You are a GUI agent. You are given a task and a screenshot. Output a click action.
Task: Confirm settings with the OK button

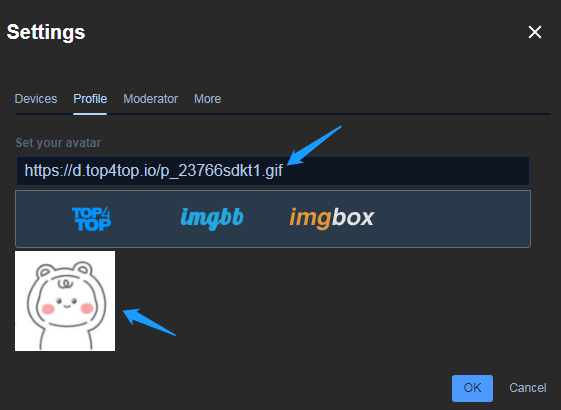472,388
